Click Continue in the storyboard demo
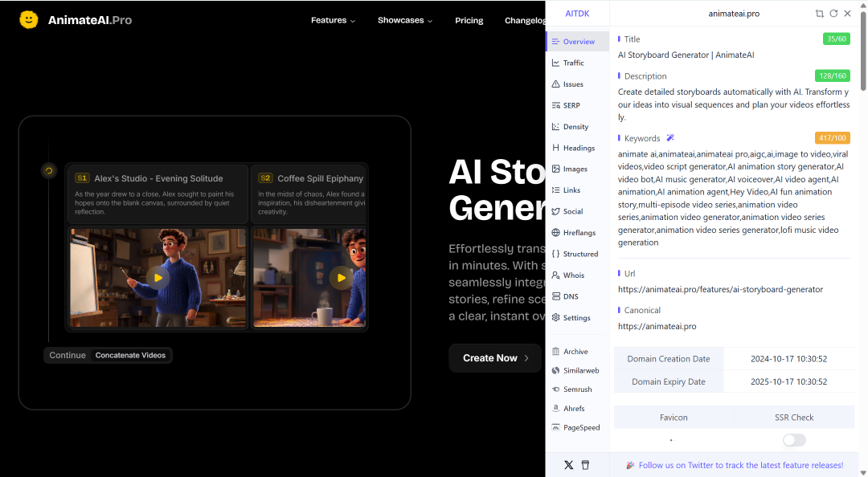Image resolution: width=868 pixels, height=477 pixels. click(68, 355)
